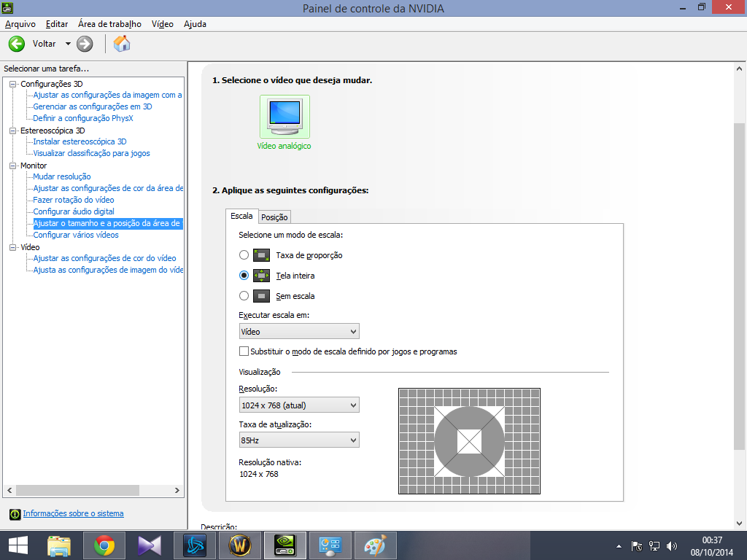Collapse the Estereoscópica 3D tree node
Image resolution: width=747 pixels, height=560 pixels.
(13, 131)
